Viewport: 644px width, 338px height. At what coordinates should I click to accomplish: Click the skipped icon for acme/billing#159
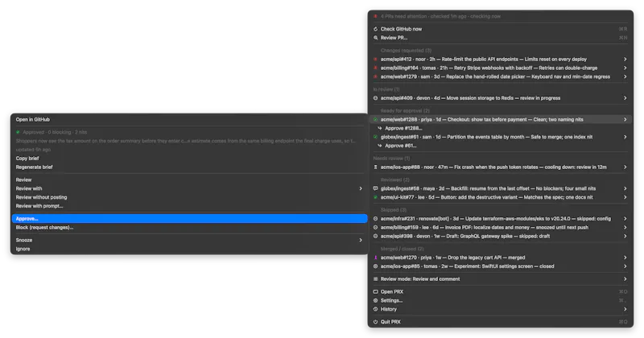point(375,228)
